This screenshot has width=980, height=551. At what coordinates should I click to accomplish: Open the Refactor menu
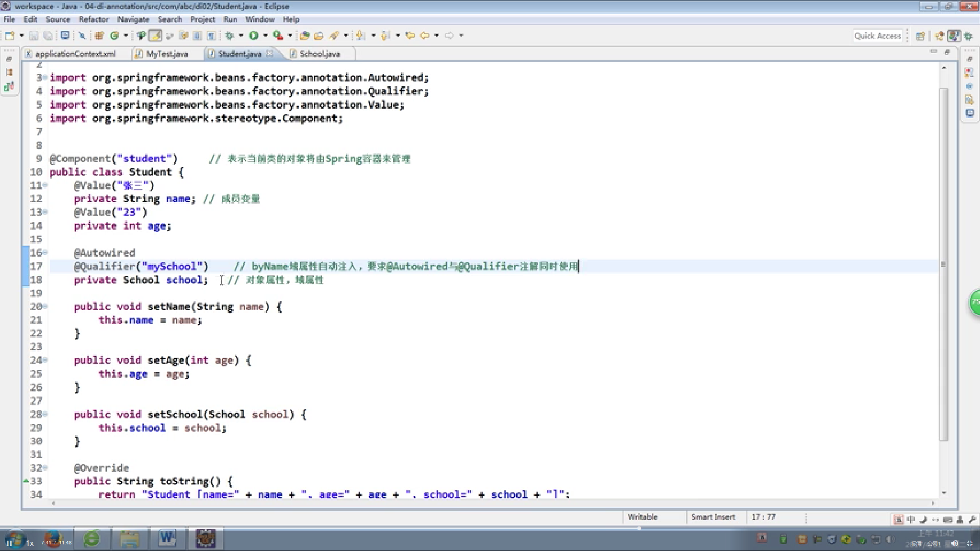[x=93, y=19]
